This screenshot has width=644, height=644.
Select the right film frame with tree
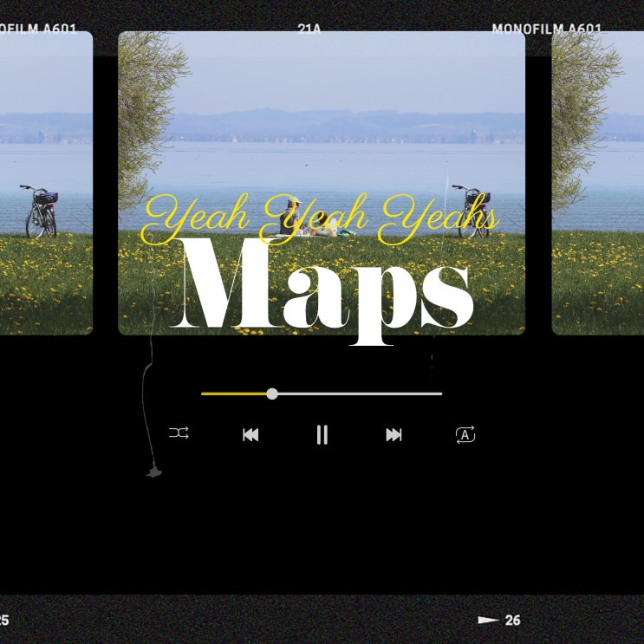[597, 183]
